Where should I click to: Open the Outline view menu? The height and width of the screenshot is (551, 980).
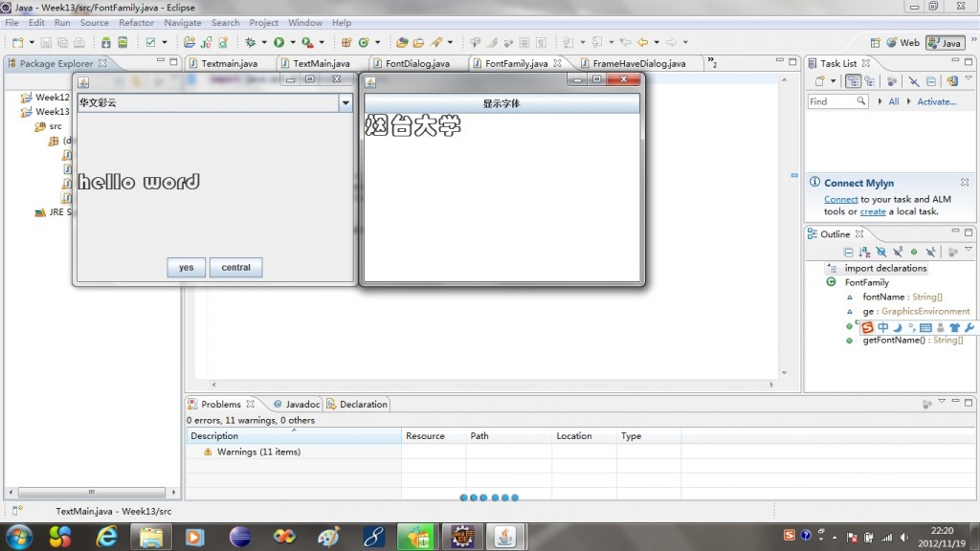tap(969, 250)
